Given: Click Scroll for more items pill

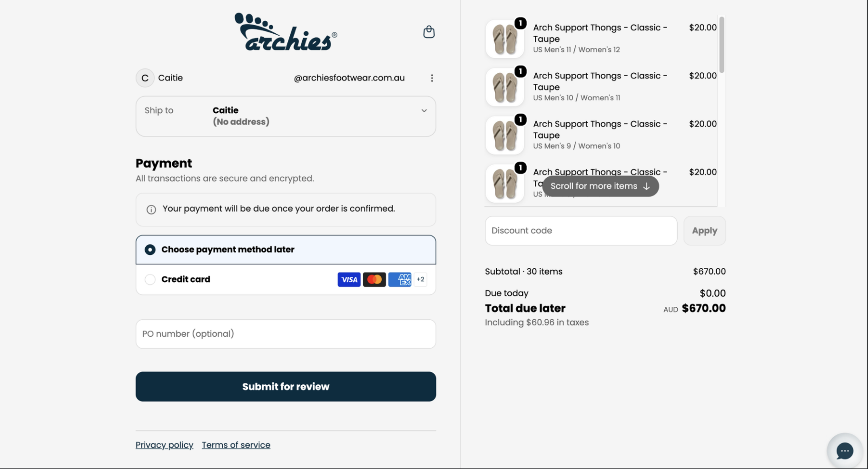Looking at the screenshot, I should 601,186.
